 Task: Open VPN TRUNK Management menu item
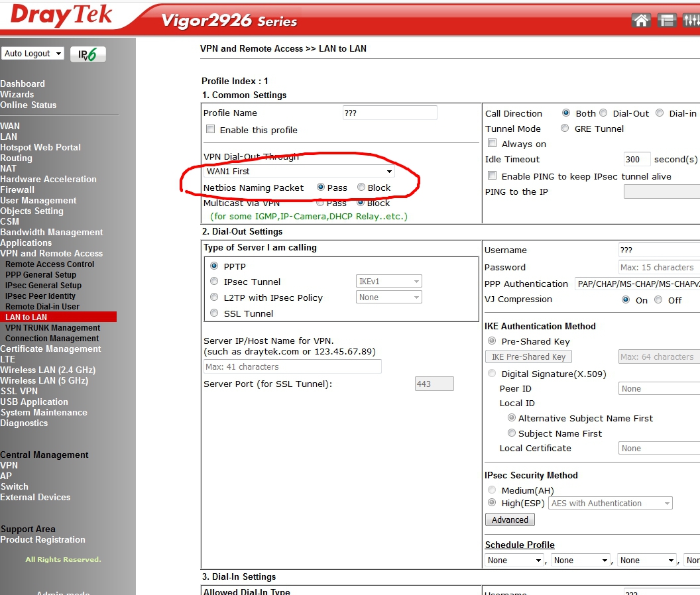[x=52, y=328]
